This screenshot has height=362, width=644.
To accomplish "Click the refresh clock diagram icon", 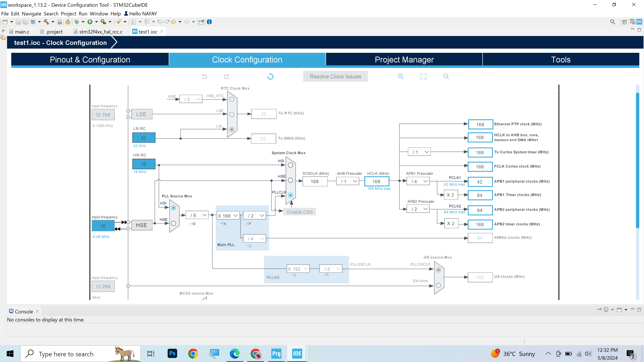I will tap(270, 76).
